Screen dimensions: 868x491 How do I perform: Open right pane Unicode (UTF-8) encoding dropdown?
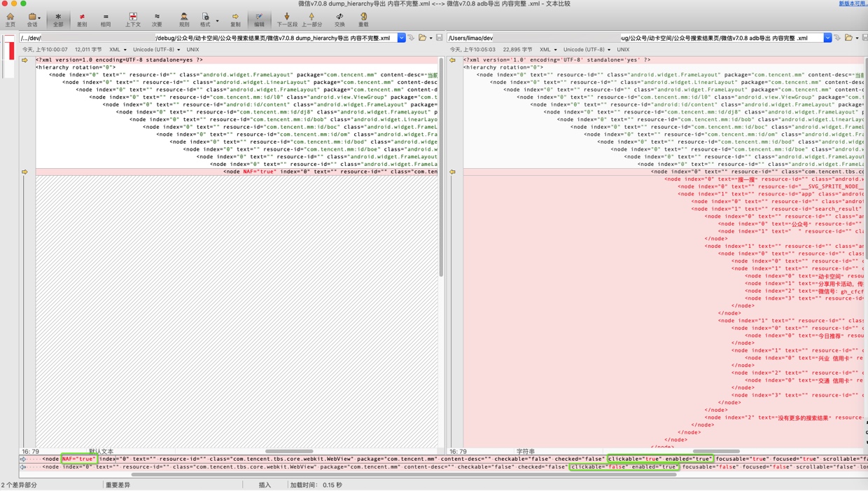click(x=587, y=50)
